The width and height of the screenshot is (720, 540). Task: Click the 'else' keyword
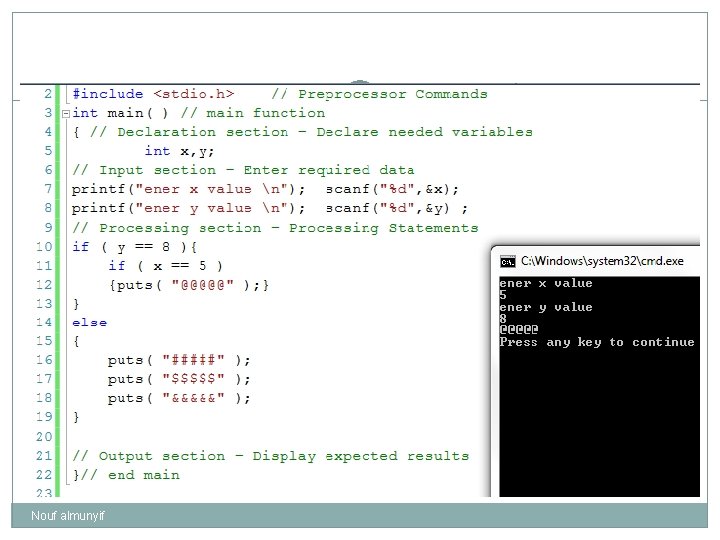[x=90, y=323]
